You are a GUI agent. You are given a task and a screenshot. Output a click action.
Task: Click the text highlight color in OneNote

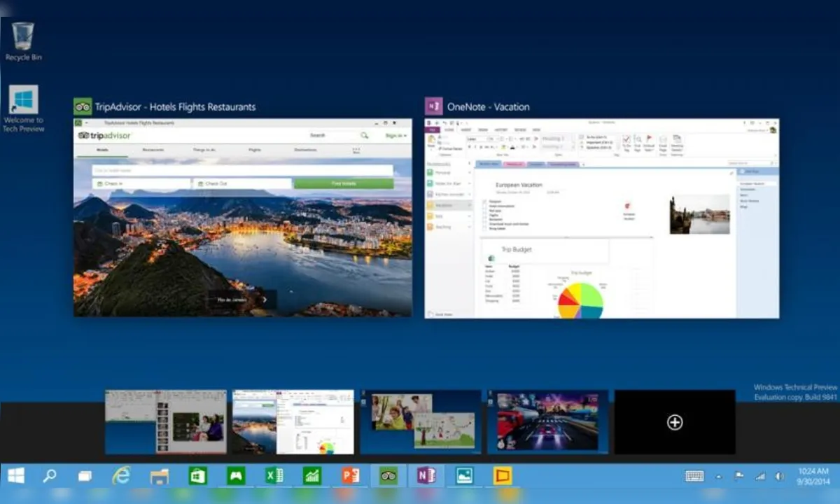[x=503, y=147]
